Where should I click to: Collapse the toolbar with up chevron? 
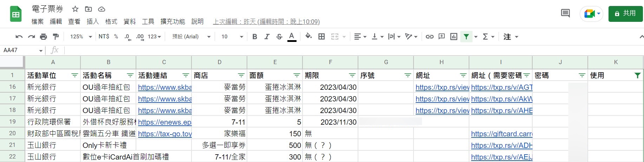641,37
